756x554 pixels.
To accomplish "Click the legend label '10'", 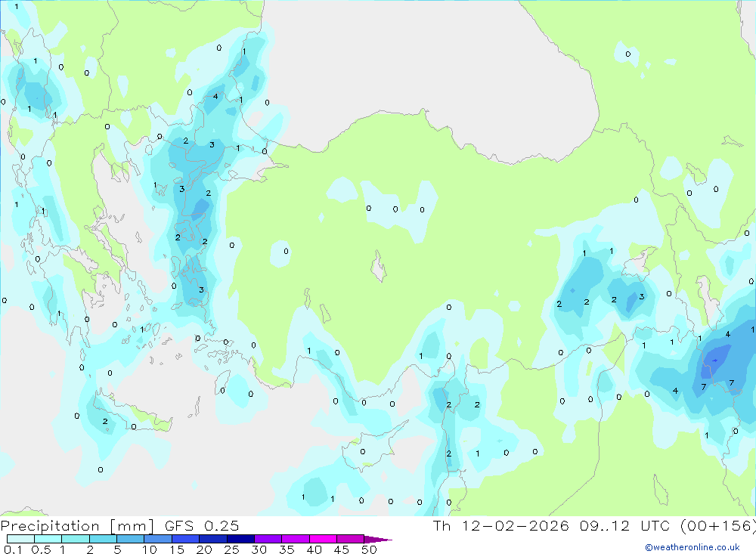I will click(x=150, y=549).
